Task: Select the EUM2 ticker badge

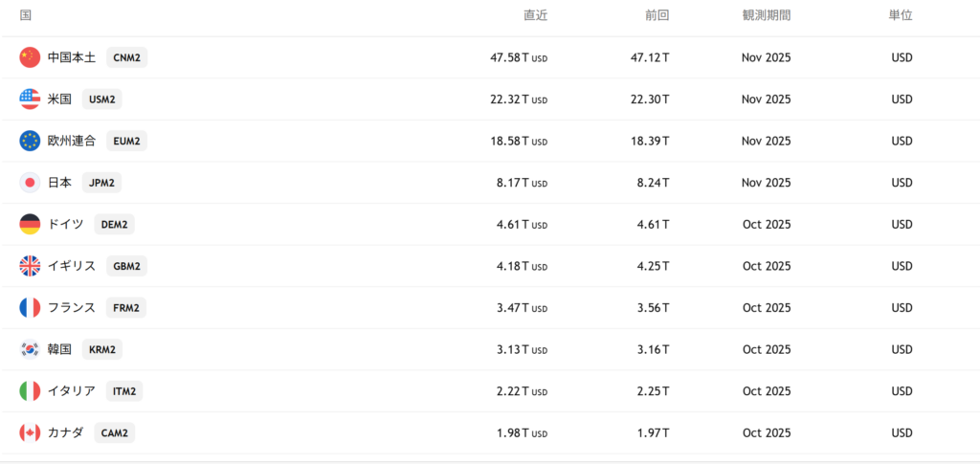Action: (x=126, y=141)
